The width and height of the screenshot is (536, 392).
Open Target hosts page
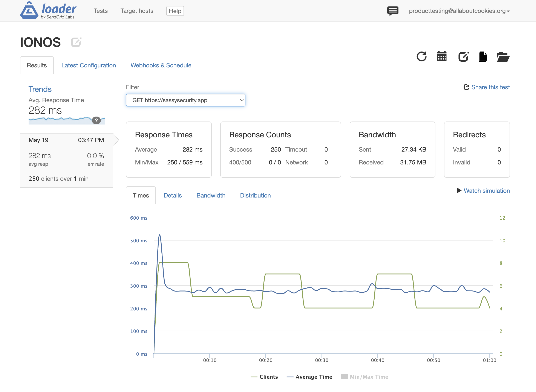pos(137,11)
